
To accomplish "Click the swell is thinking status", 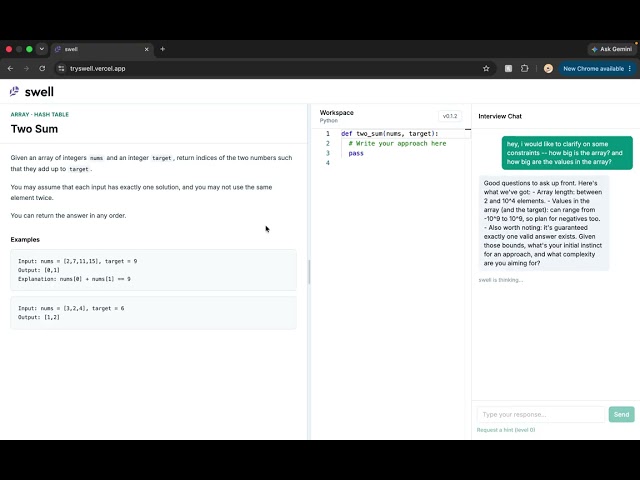I will [501, 280].
